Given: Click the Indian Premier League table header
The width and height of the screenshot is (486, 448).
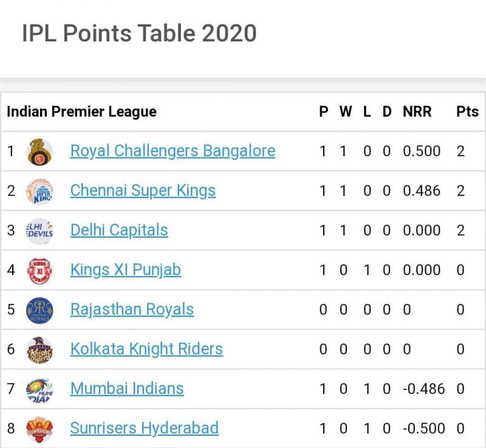Looking at the screenshot, I should tap(81, 112).
